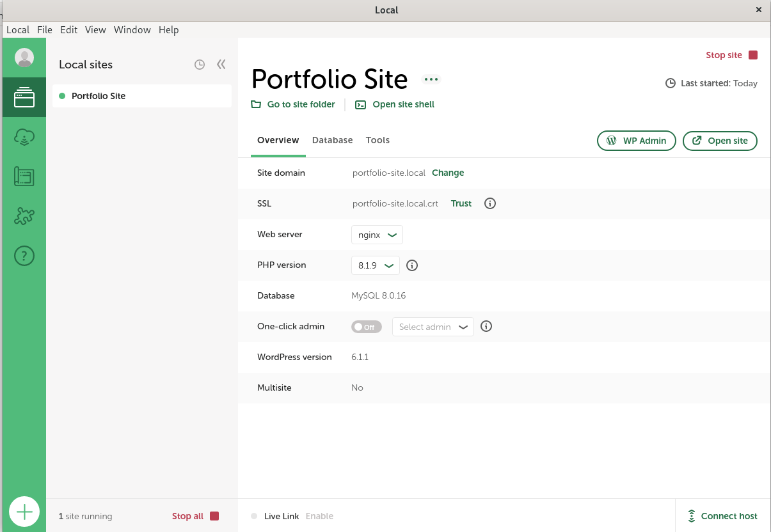Click the green add new site button
The height and width of the screenshot is (532, 771).
click(x=24, y=512)
